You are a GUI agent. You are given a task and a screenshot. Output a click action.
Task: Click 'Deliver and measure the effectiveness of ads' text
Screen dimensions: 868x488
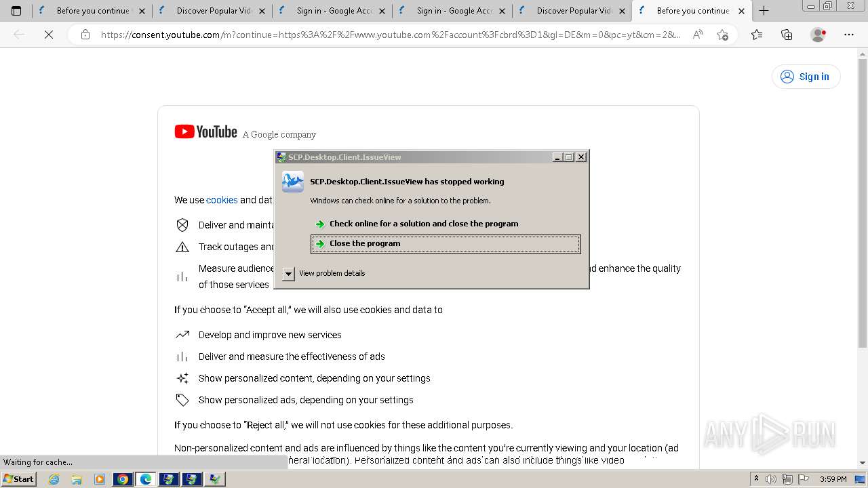[x=292, y=357]
